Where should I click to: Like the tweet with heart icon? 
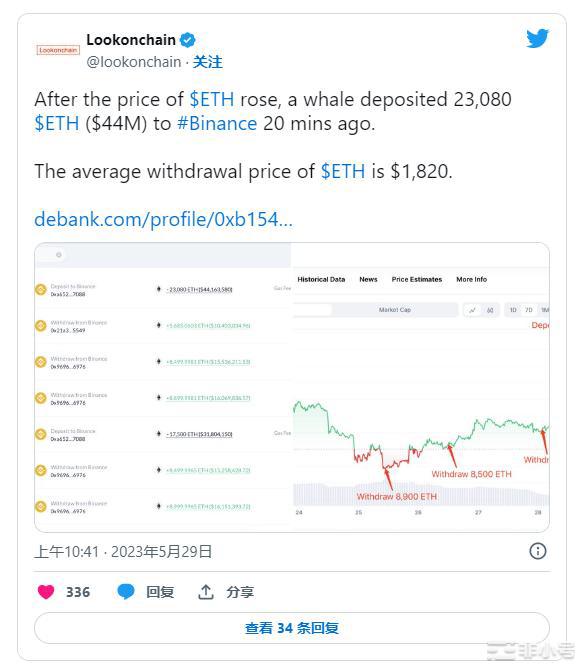pos(46,592)
